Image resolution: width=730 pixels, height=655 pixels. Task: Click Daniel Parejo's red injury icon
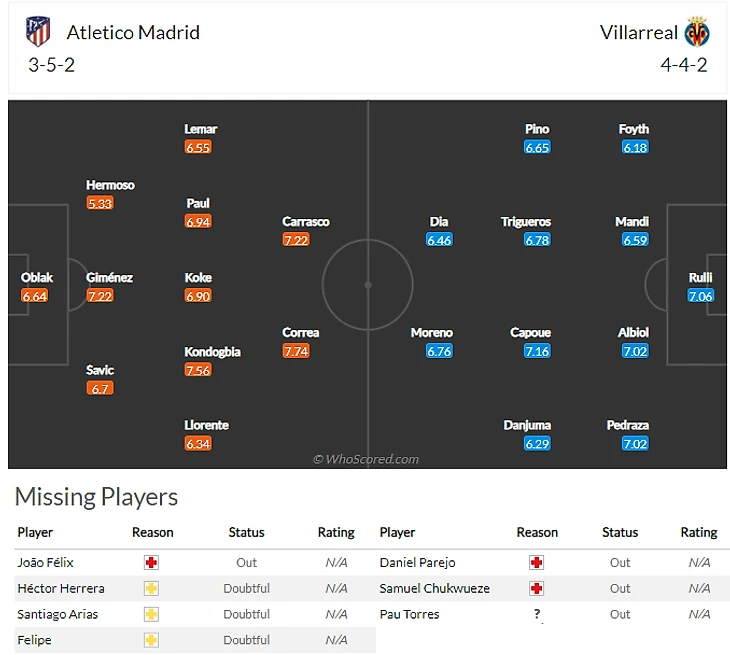(537, 562)
